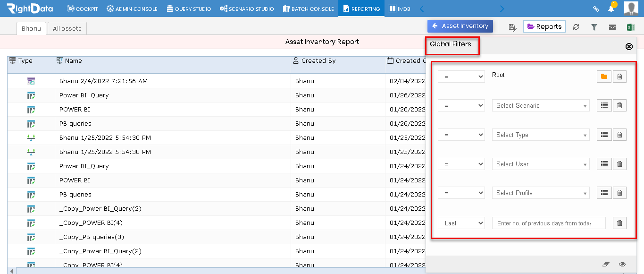Open the operator dropdown for Scenario filter

click(461, 105)
